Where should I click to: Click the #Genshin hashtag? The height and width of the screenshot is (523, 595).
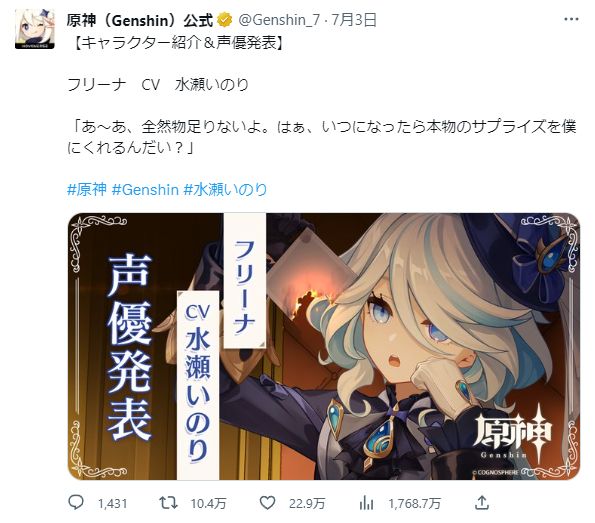click(145, 189)
